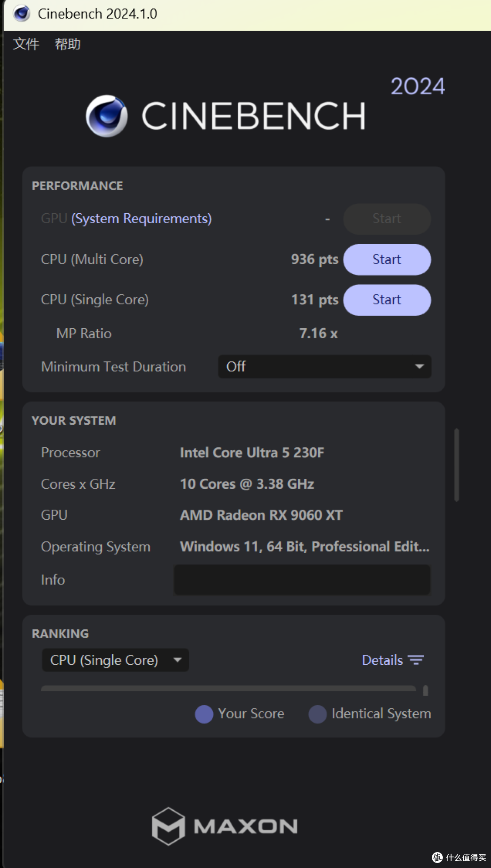
Task: Click the YOUR SYSTEM section heading
Action: tap(74, 421)
